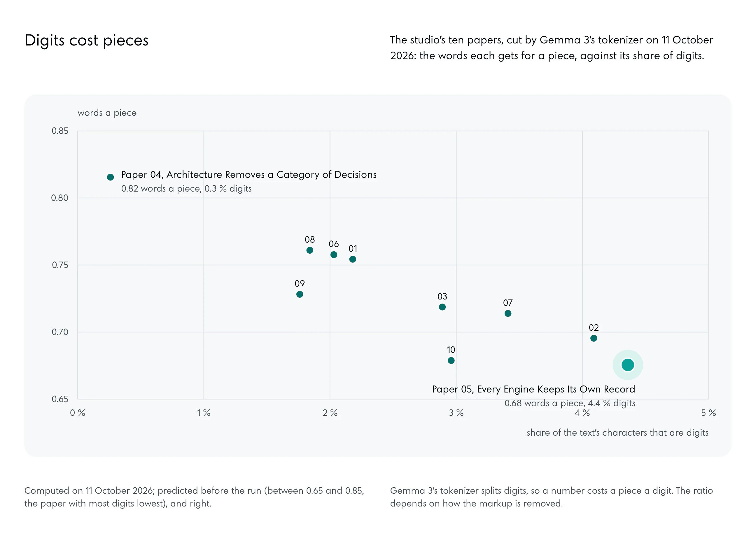
Task: Click the share of digits x-axis label
Action: pyautogui.click(x=617, y=433)
